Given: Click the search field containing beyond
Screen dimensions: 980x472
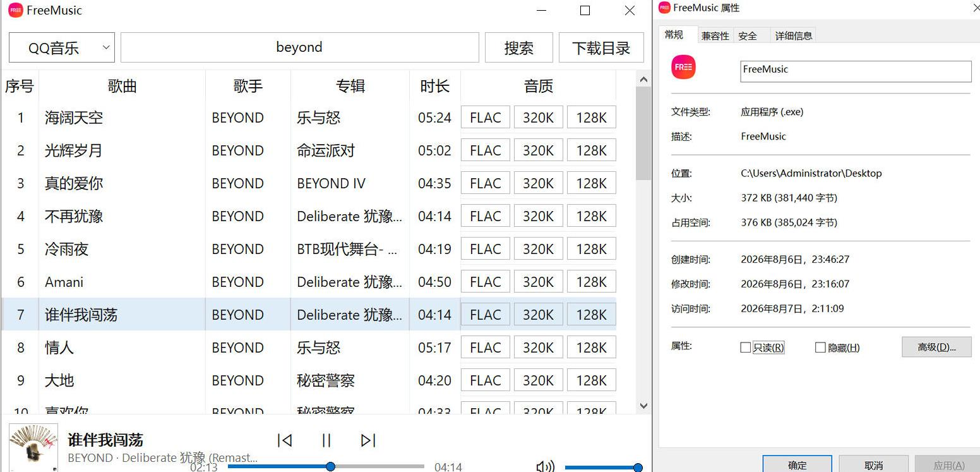Looking at the screenshot, I should pos(300,47).
